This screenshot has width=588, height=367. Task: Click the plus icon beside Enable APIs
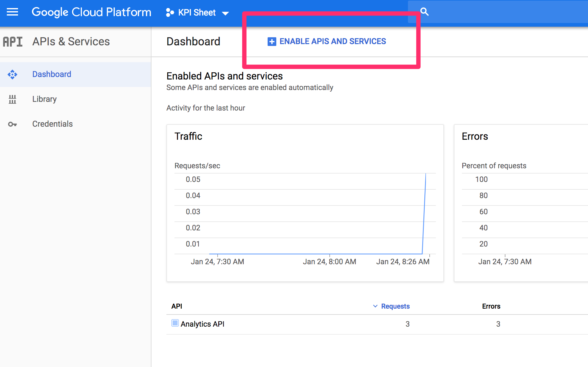[272, 42]
